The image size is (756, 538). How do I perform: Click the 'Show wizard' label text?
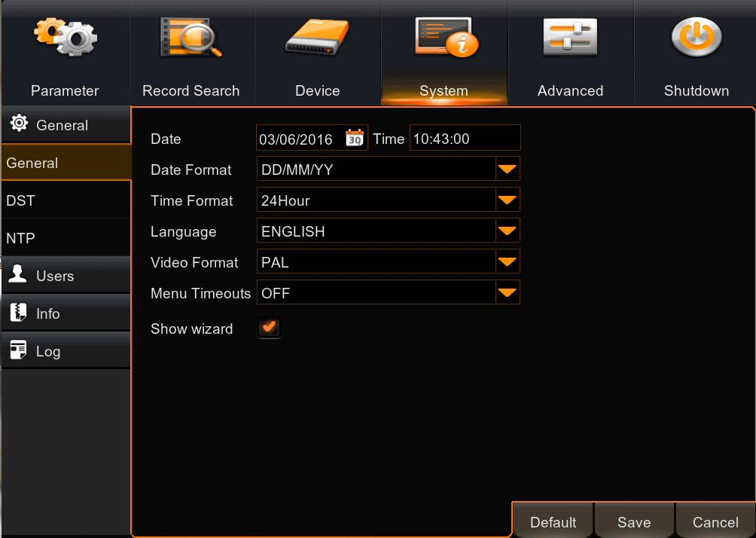click(x=191, y=329)
